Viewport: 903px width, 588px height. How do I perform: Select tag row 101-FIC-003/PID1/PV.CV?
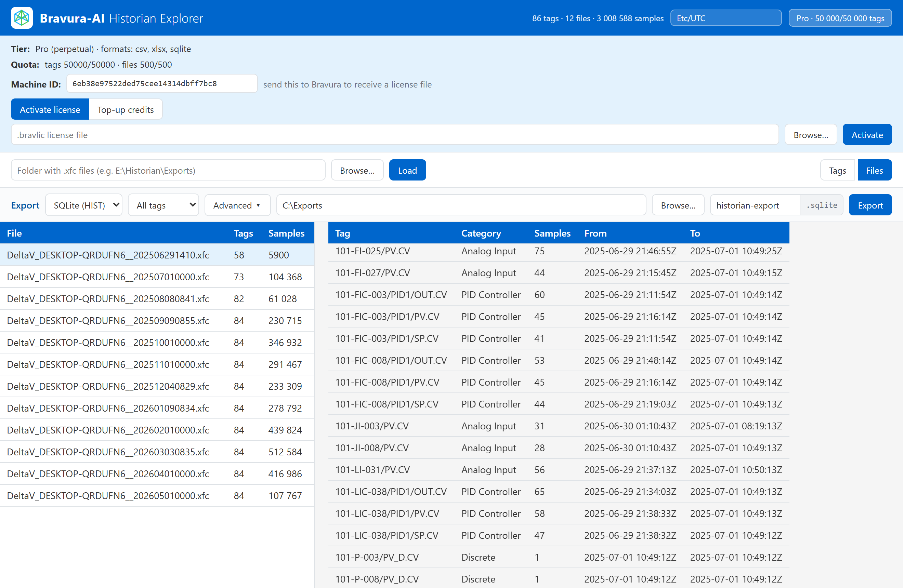[559, 317]
